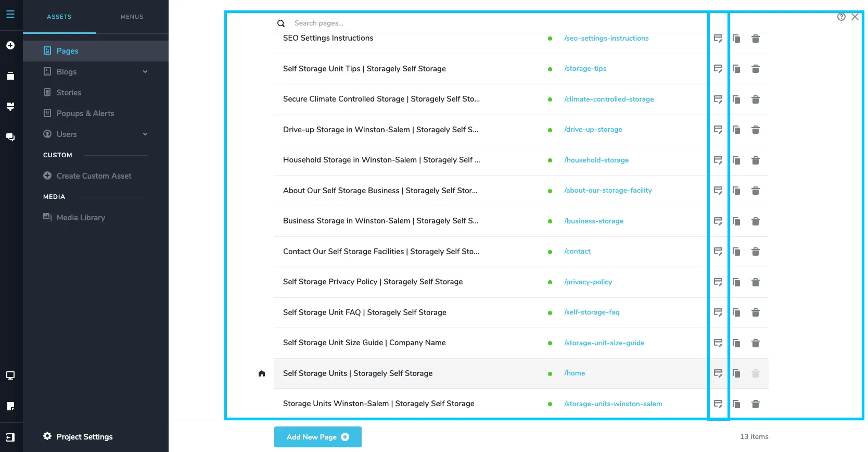The width and height of the screenshot is (868, 452).
Task: Expand the Blogs chevron
Action: [145, 72]
